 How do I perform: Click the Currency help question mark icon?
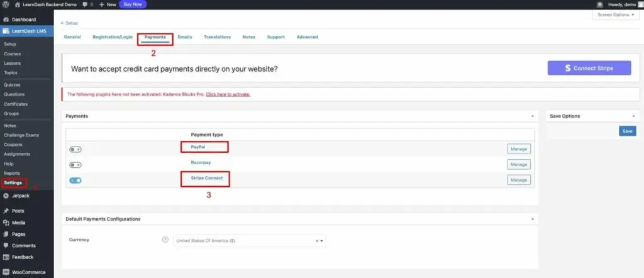(x=165, y=240)
